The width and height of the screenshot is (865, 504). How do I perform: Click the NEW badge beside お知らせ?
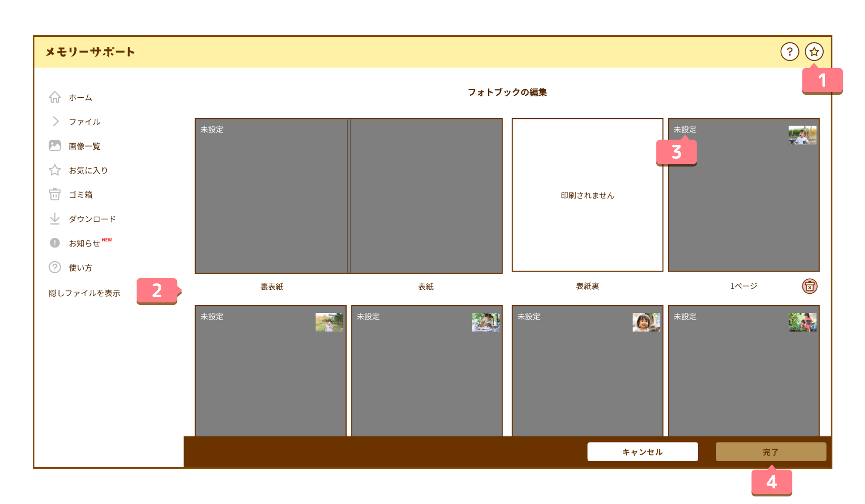(x=107, y=240)
